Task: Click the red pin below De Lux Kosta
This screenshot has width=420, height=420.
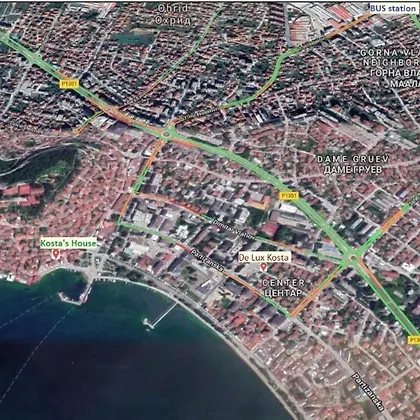Action: [x=263, y=267]
